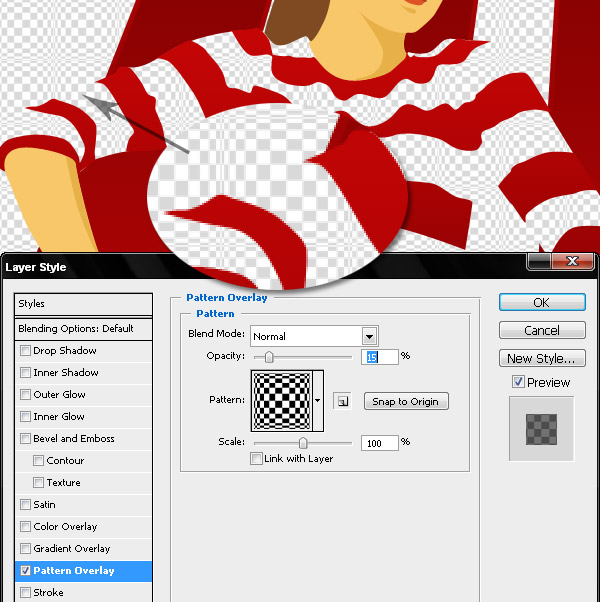Image resolution: width=600 pixels, height=602 pixels.
Task: Enable the Stroke checkbox
Action: pos(25,592)
